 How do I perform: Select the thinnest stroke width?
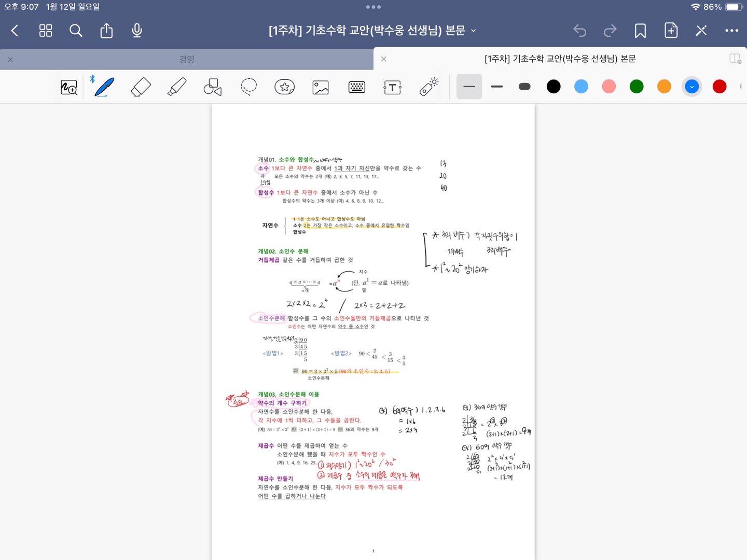(x=469, y=87)
